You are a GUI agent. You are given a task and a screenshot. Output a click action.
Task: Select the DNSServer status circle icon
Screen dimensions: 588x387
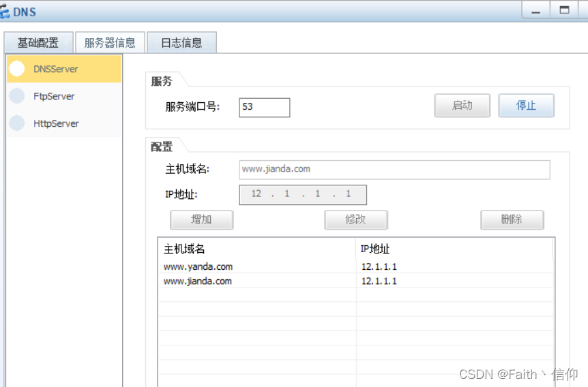(x=17, y=69)
